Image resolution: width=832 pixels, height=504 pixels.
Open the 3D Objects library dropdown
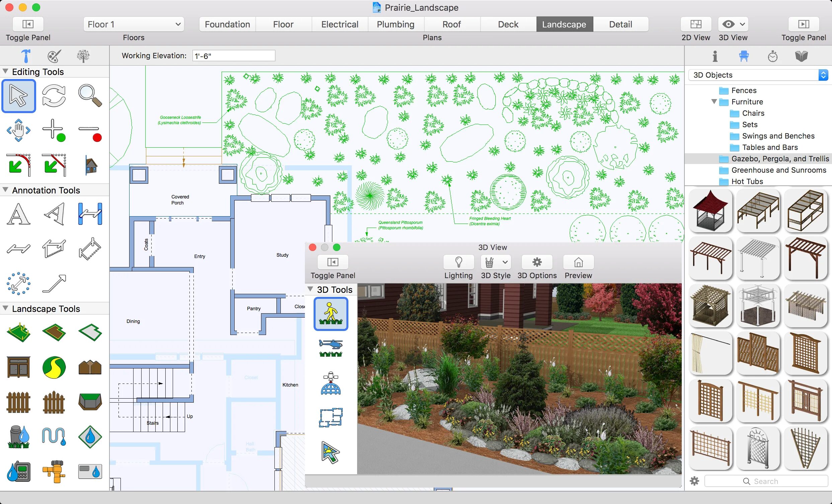point(758,75)
